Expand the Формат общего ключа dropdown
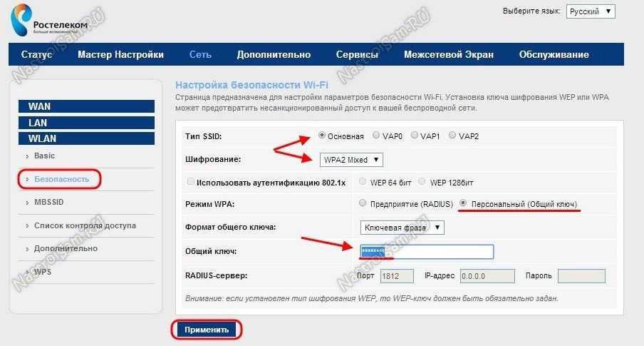 click(x=402, y=227)
